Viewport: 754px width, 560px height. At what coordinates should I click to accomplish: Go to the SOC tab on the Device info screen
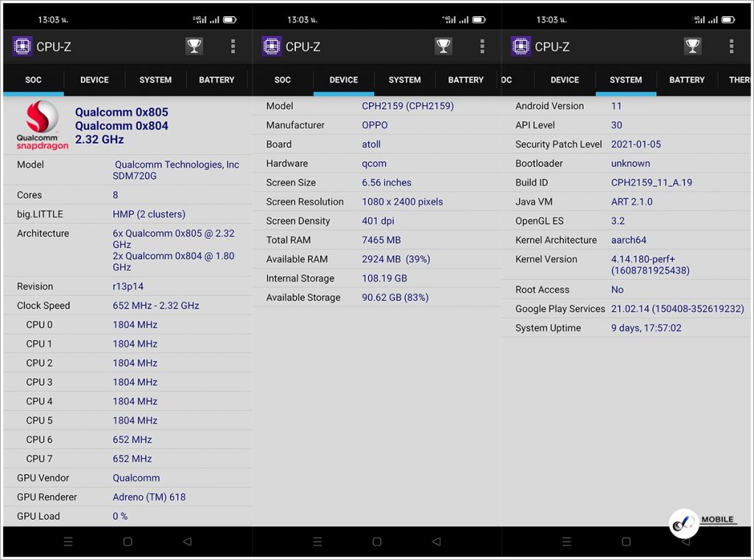point(283,79)
